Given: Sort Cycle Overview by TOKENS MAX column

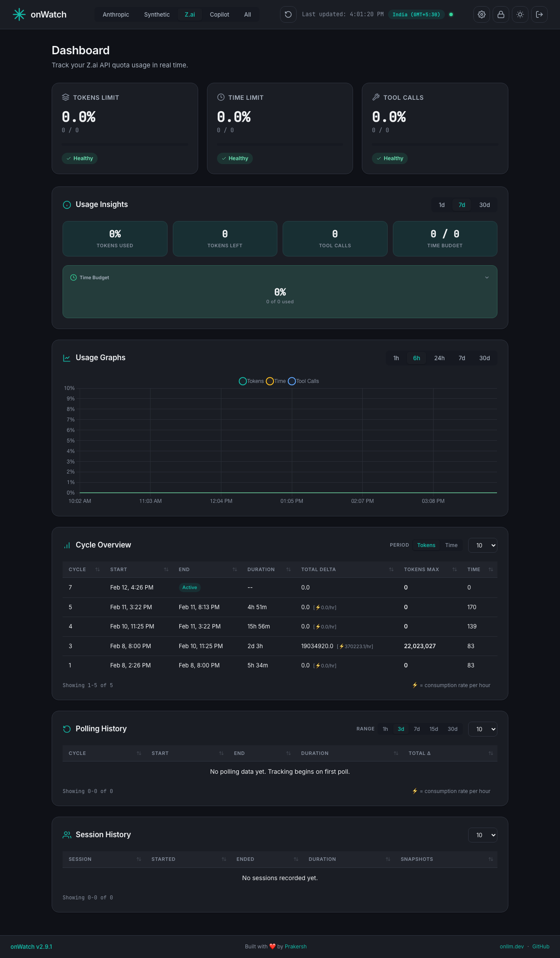Looking at the screenshot, I should pyautogui.click(x=430, y=569).
